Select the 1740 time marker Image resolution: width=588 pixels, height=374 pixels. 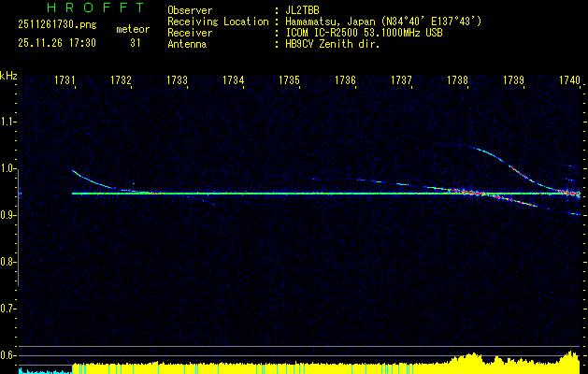(x=569, y=81)
